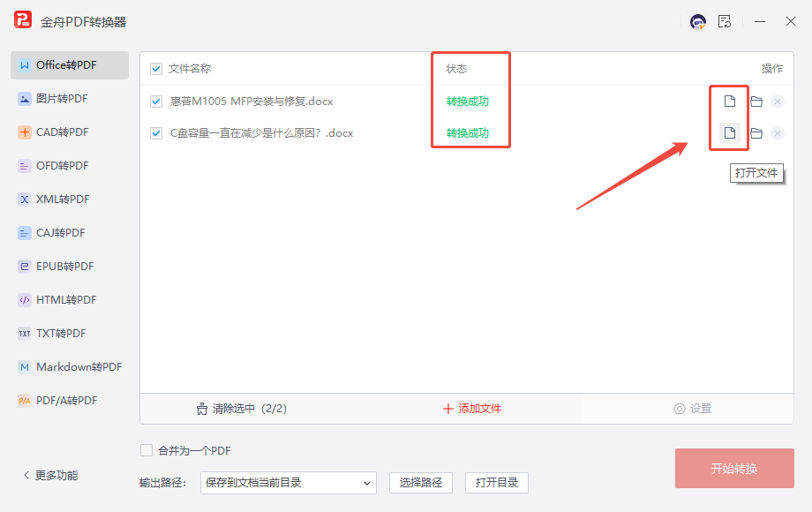Toggle the select-all 文件名称 checkbox
This screenshot has width=812, height=512.
(x=156, y=69)
